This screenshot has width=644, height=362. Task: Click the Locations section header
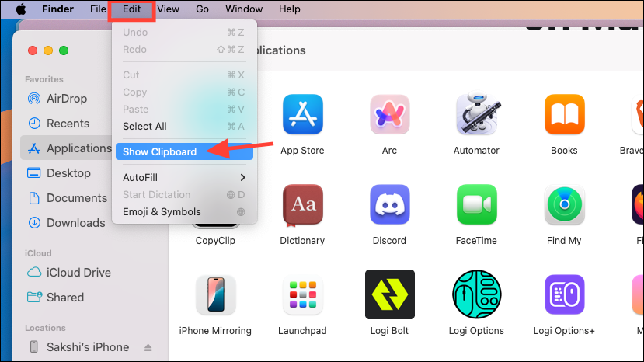45,328
